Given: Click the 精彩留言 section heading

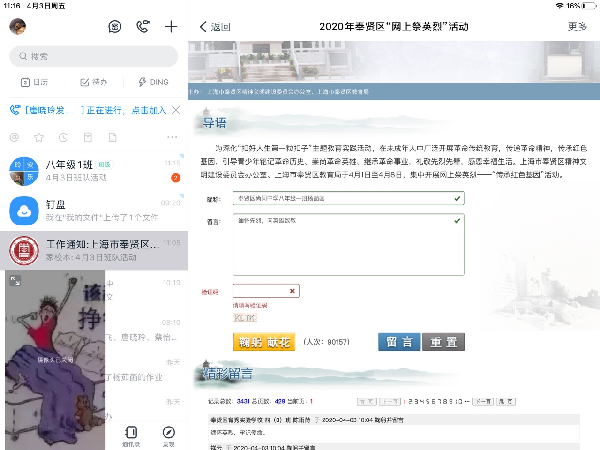Looking at the screenshot, I should coord(228,373).
